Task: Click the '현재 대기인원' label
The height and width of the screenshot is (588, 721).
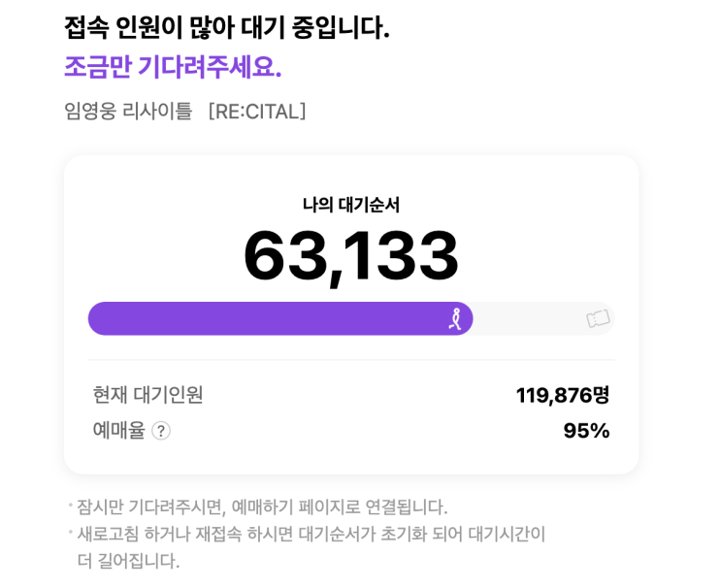Action: pyautogui.click(x=148, y=395)
